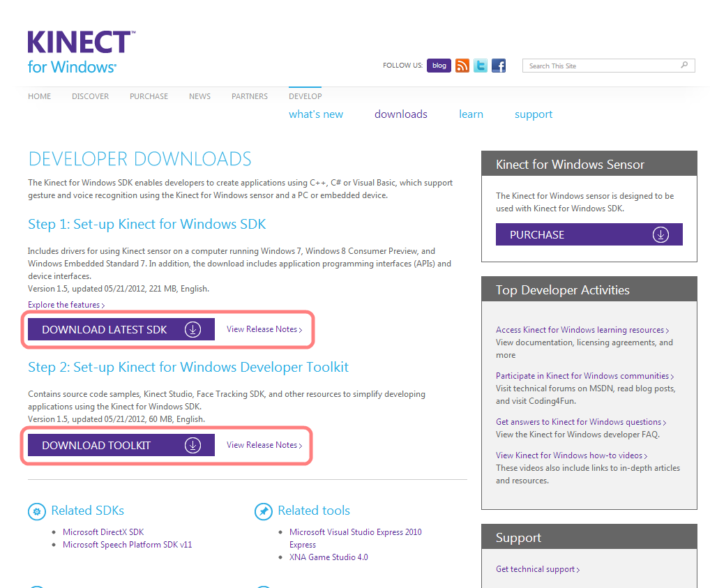Viewport: 710px width, 588px height.
Task: Open View Release Notes for the SDK
Action: click(x=262, y=329)
